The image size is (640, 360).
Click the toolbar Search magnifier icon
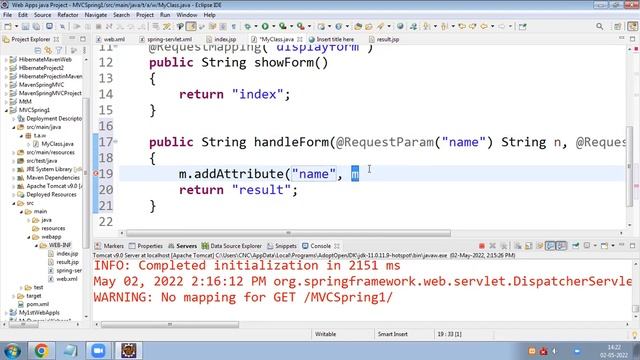click(x=599, y=27)
